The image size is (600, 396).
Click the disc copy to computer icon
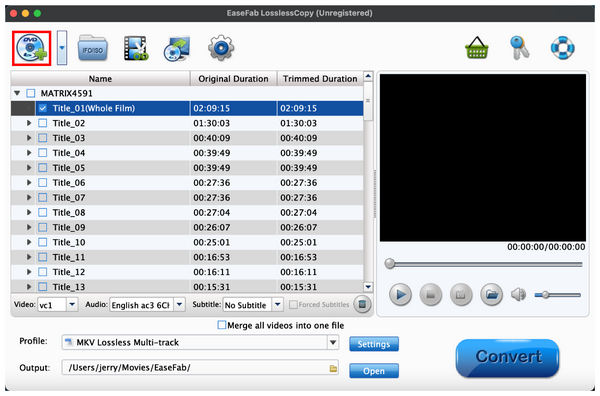click(177, 48)
